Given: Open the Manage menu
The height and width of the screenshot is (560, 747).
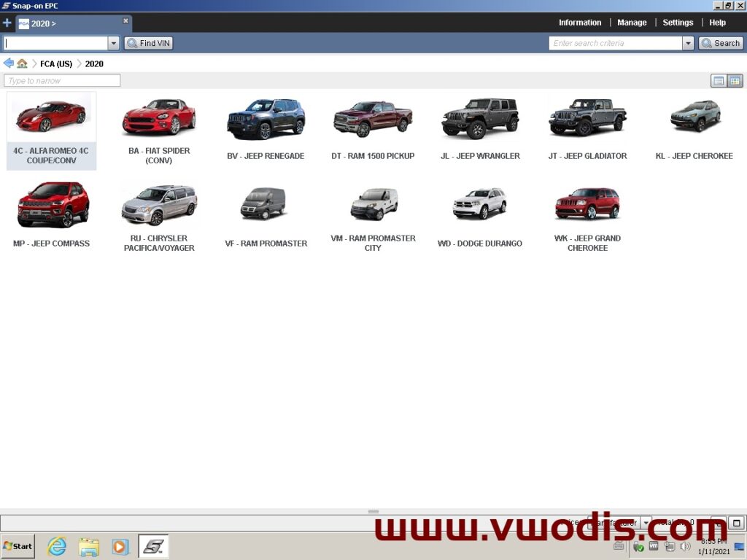Looking at the screenshot, I should [632, 23].
